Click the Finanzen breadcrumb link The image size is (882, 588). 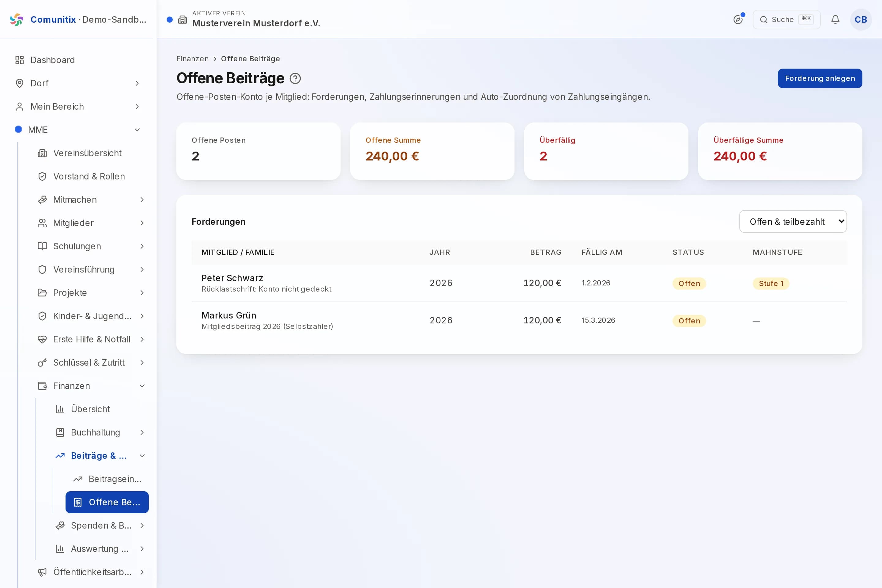192,59
